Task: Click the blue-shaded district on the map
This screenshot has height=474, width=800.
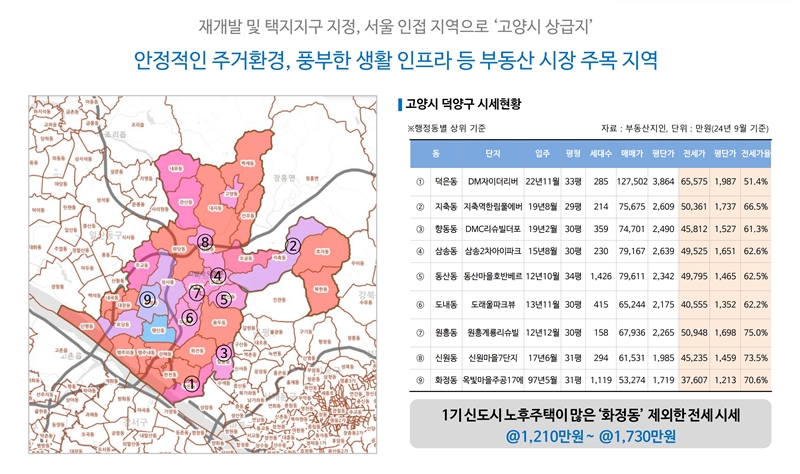Action: pyautogui.click(x=156, y=330)
